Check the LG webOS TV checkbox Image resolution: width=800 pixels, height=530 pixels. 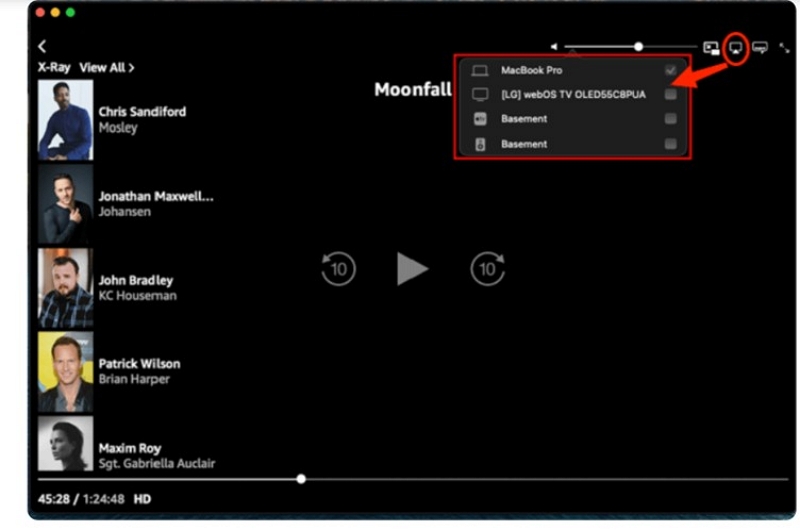point(670,94)
